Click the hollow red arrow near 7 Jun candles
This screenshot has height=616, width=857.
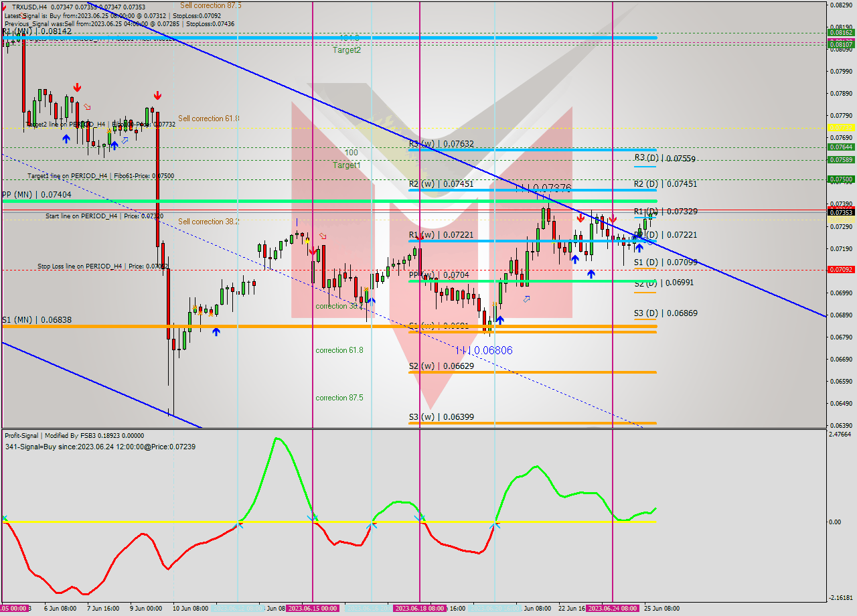pyautogui.click(x=87, y=106)
